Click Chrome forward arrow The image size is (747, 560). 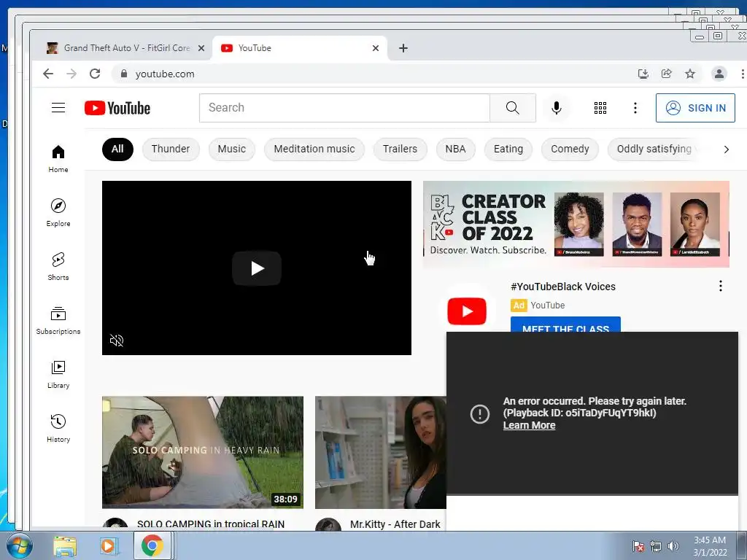pyautogui.click(x=71, y=74)
